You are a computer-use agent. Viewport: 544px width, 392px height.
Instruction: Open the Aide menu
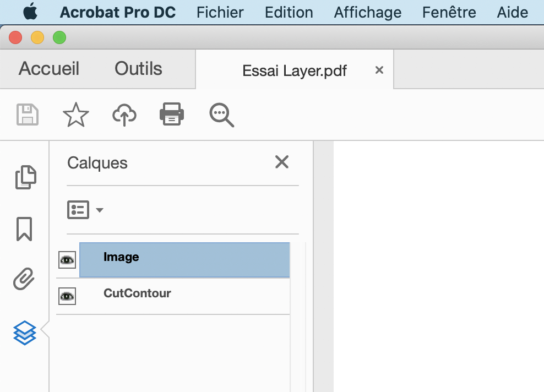513,13
